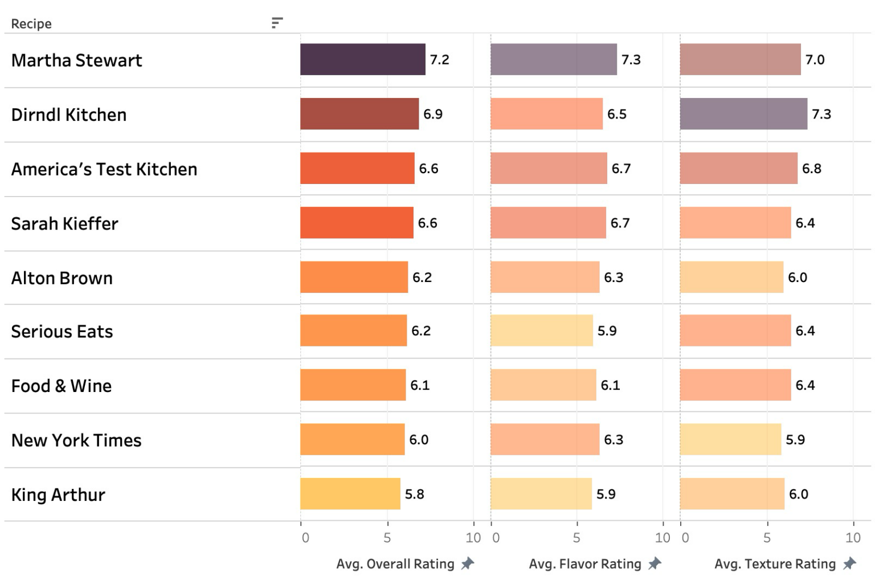The width and height of the screenshot is (875, 588).
Task: Select Martha Stewart's 7.3 flavor rating bar
Action: click(553, 59)
